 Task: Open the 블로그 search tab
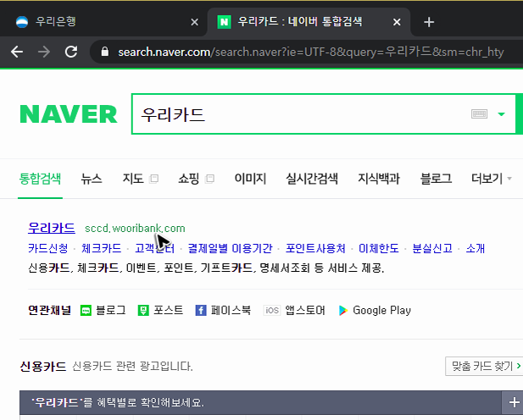click(436, 179)
